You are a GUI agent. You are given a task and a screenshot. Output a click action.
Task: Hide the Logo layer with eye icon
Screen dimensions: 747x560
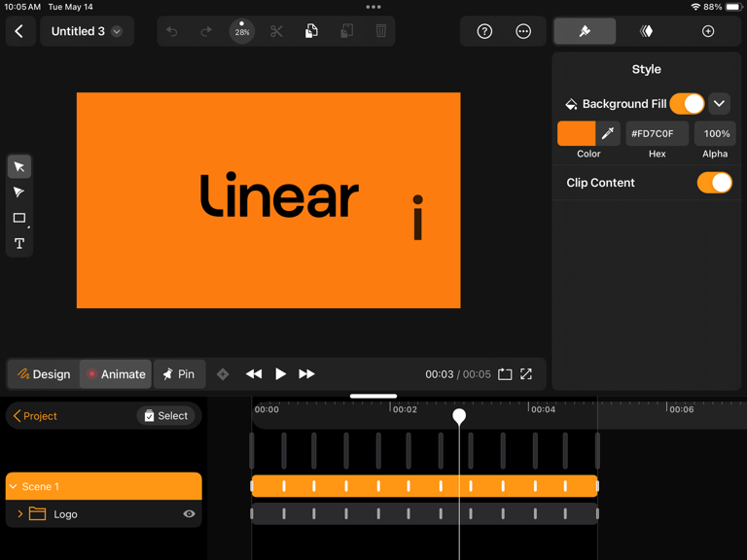[189, 514]
